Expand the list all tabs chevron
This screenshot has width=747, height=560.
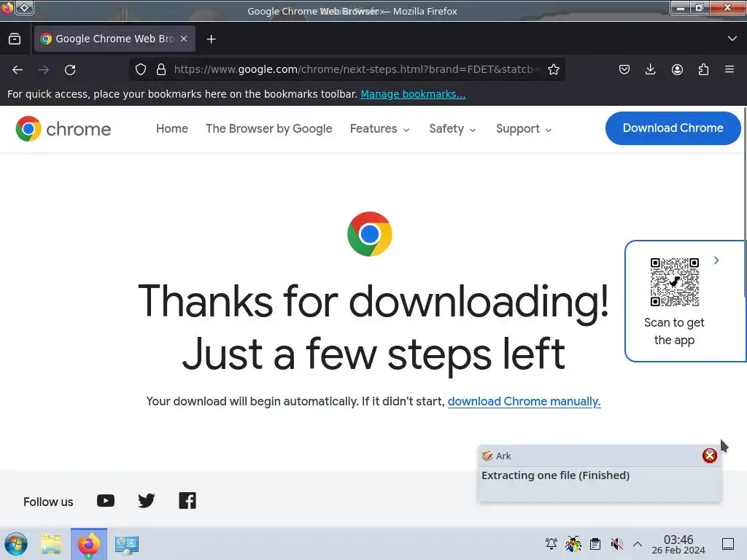pos(732,39)
